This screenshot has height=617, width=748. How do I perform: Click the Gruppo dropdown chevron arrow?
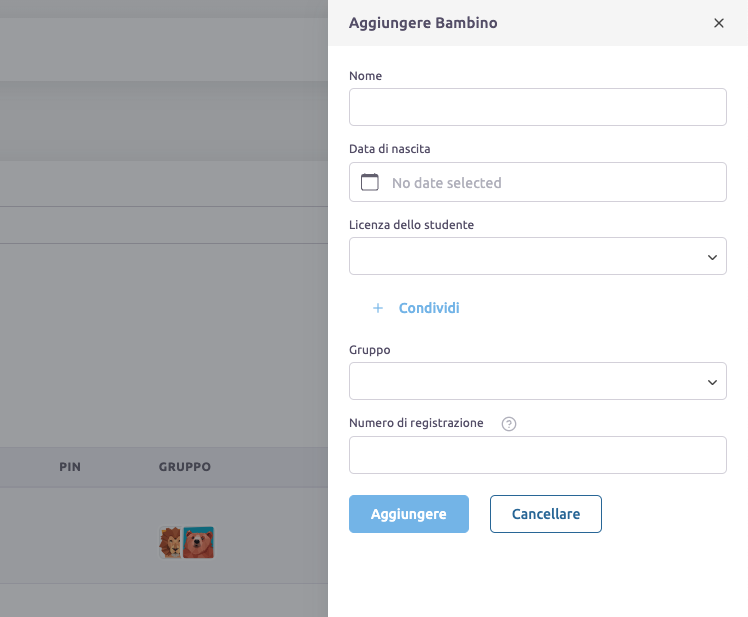tap(712, 382)
